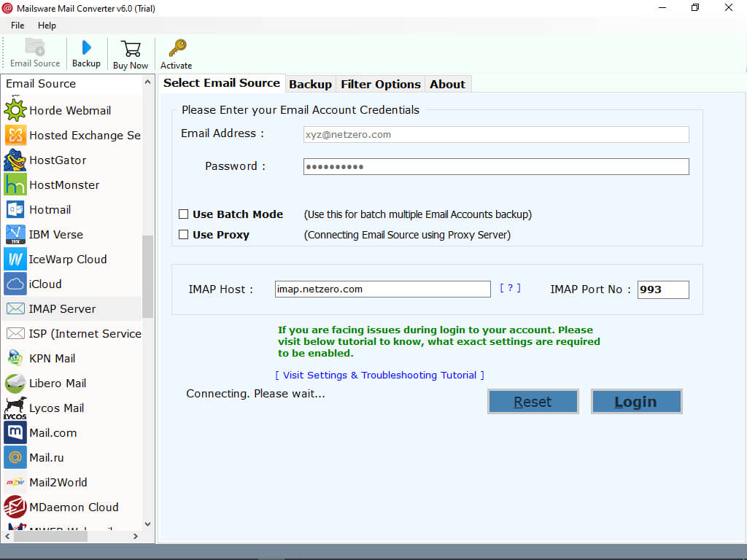Select the Lycos Mail dog icon

tap(15, 408)
